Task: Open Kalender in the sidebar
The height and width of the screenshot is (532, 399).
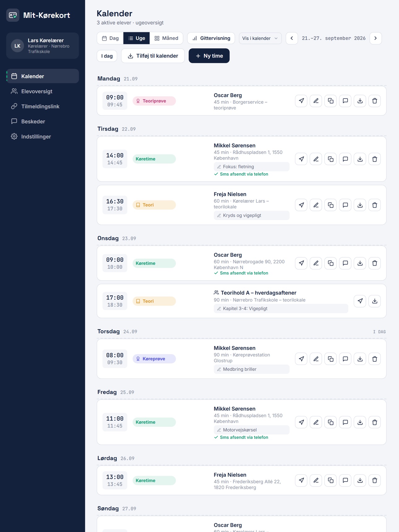Action: coord(43,76)
